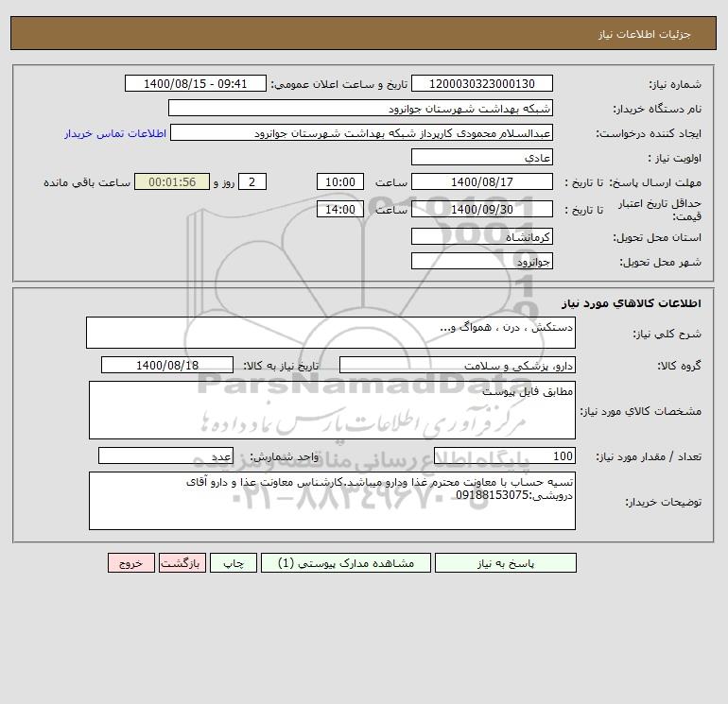The height and width of the screenshot is (704, 728).
Task: Click the label واحد شمارش:
Action: 285,456
